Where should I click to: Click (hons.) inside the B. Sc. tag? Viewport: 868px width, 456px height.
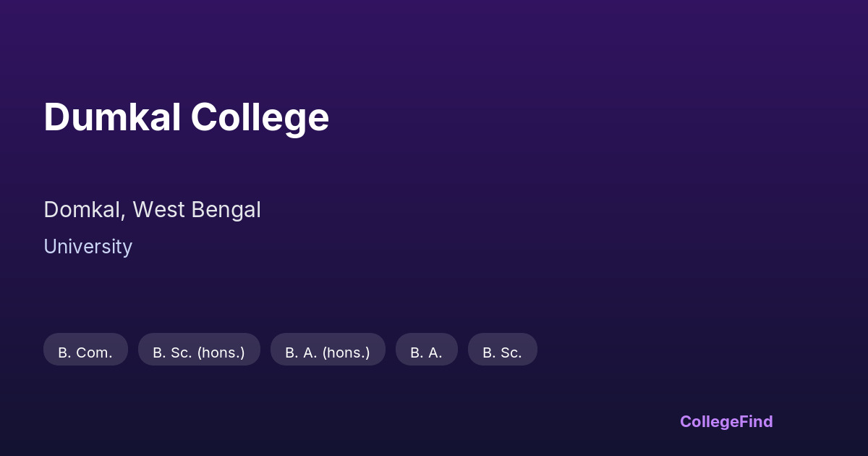[221, 352]
